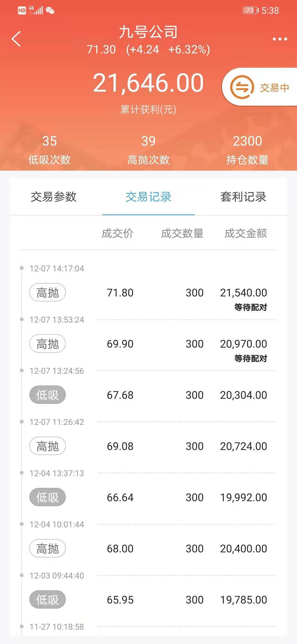Tap the 九号公司 stock title
The width and height of the screenshot is (297, 644).
pos(148,32)
